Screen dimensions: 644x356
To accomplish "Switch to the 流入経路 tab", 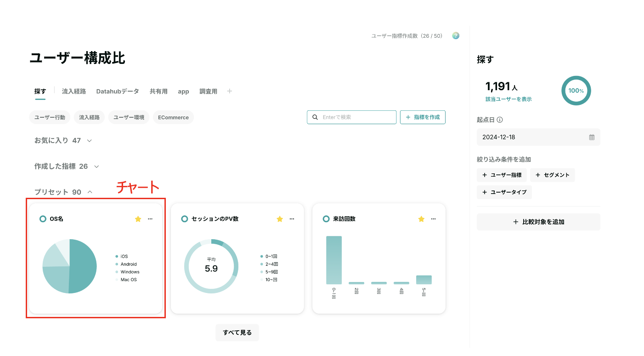I will tap(74, 92).
